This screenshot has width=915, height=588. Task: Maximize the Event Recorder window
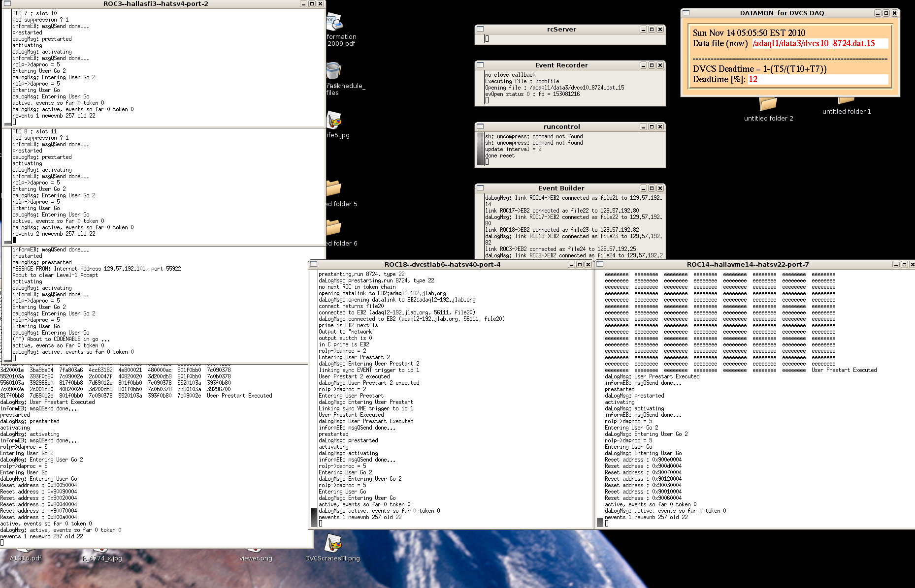coord(652,65)
